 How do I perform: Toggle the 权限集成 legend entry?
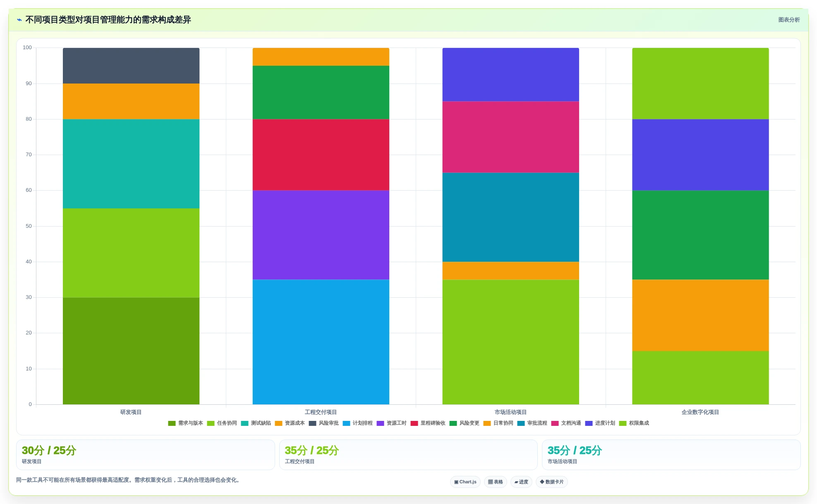click(634, 423)
